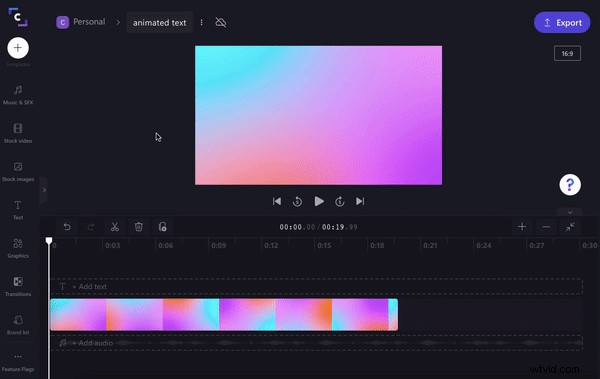
Task: Click the 0:21 mark on timeline ruler
Action: coord(430,245)
